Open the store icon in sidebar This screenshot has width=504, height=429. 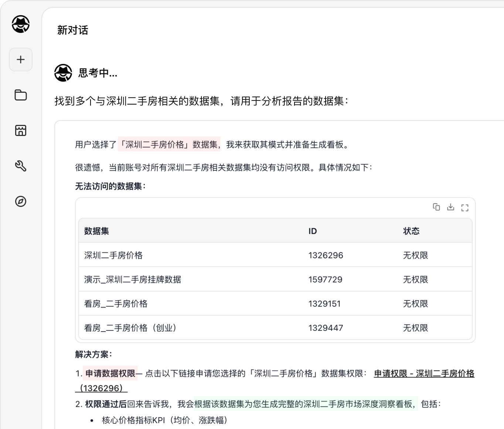coord(21,130)
